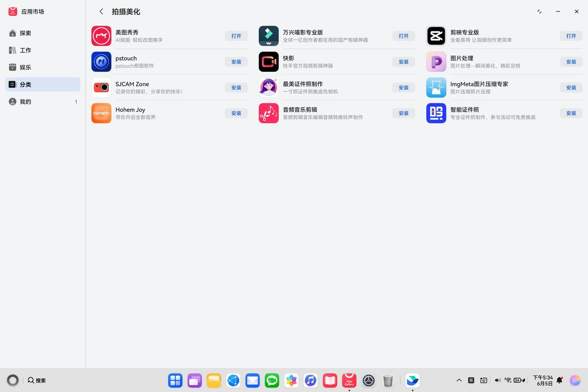Select the 快影 app icon
Screen dimensions: 588x392
pos(269,62)
